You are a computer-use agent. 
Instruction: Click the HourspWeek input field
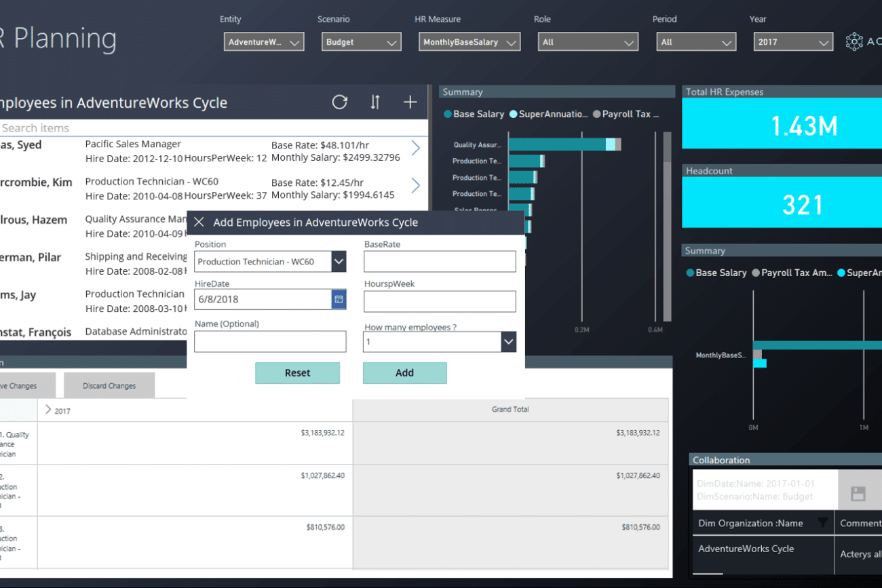click(440, 301)
